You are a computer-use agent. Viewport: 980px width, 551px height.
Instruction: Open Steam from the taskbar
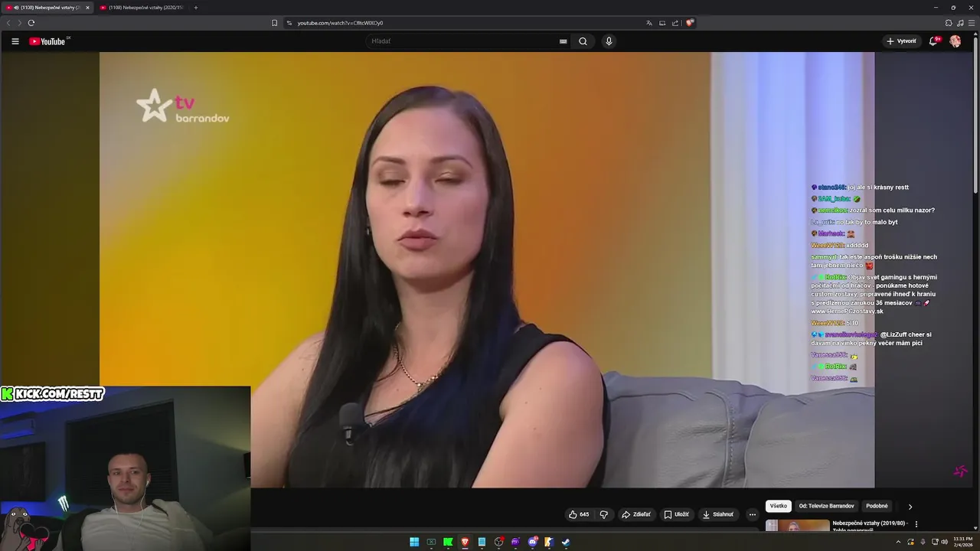click(566, 542)
